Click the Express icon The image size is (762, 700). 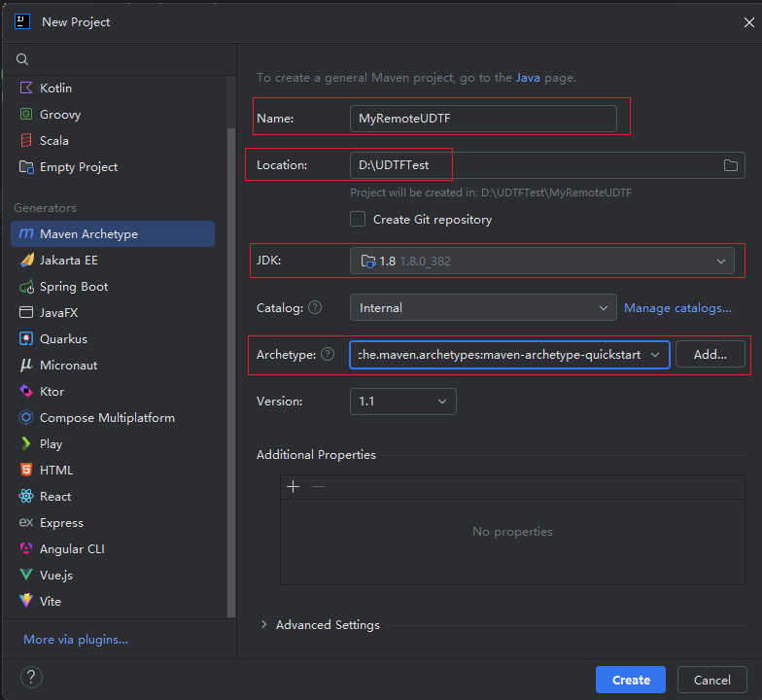click(x=26, y=523)
